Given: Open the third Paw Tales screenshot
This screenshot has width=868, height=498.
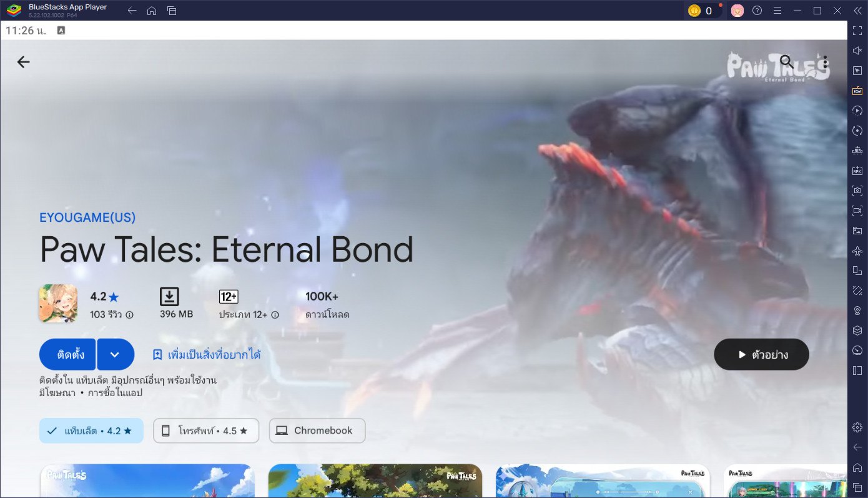Looking at the screenshot, I should (x=603, y=481).
